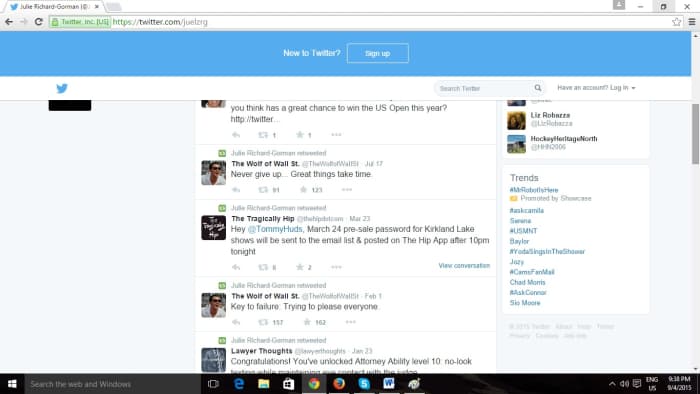Open Lawyer Thoughts profile name
This screenshot has width=700, height=394.
262,351
